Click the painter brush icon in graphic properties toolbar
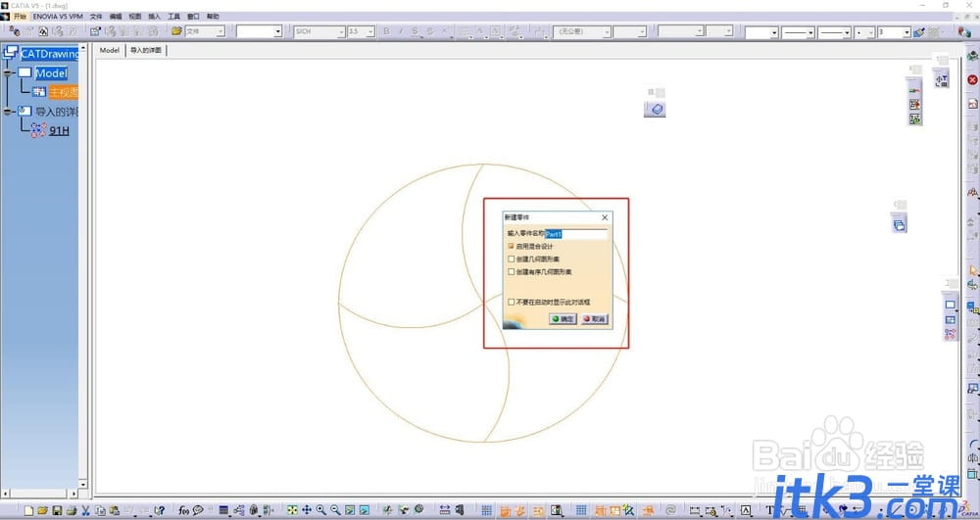The width and height of the screenshot is (980, 520). [x=919, y=32]
